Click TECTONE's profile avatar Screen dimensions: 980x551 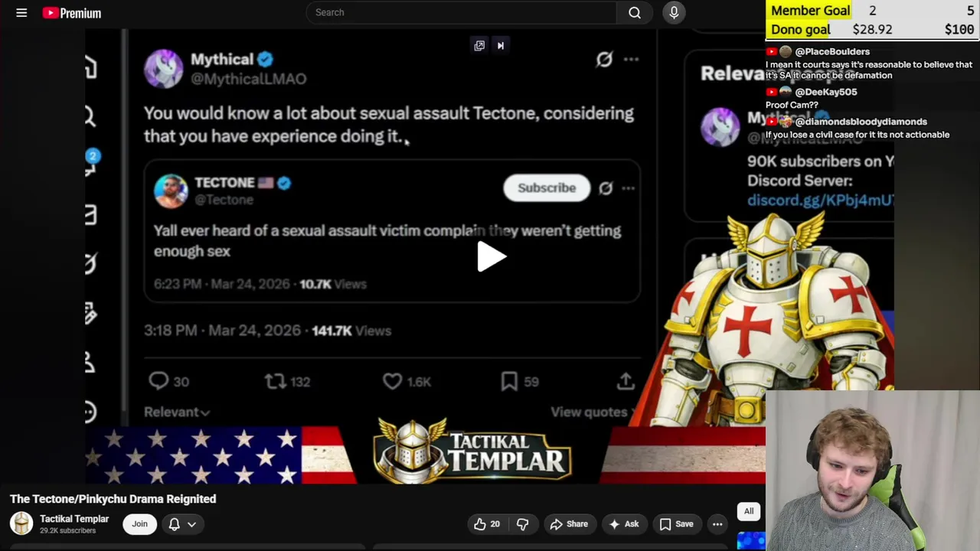click(171, 191)
